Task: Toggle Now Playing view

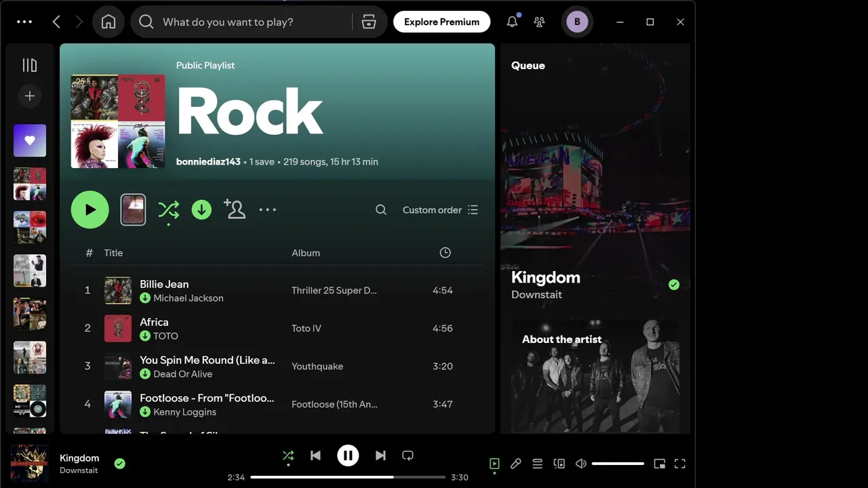Action: point(494,464)
